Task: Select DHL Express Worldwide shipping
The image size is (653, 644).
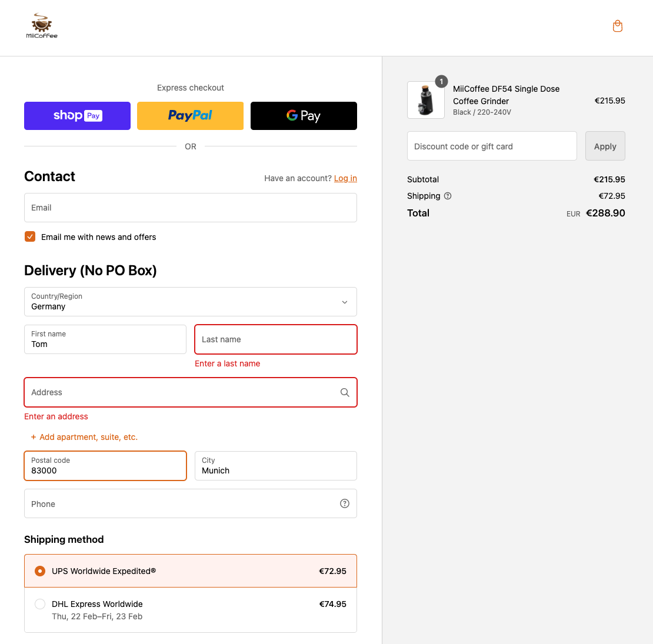Action: coord(40,604)
